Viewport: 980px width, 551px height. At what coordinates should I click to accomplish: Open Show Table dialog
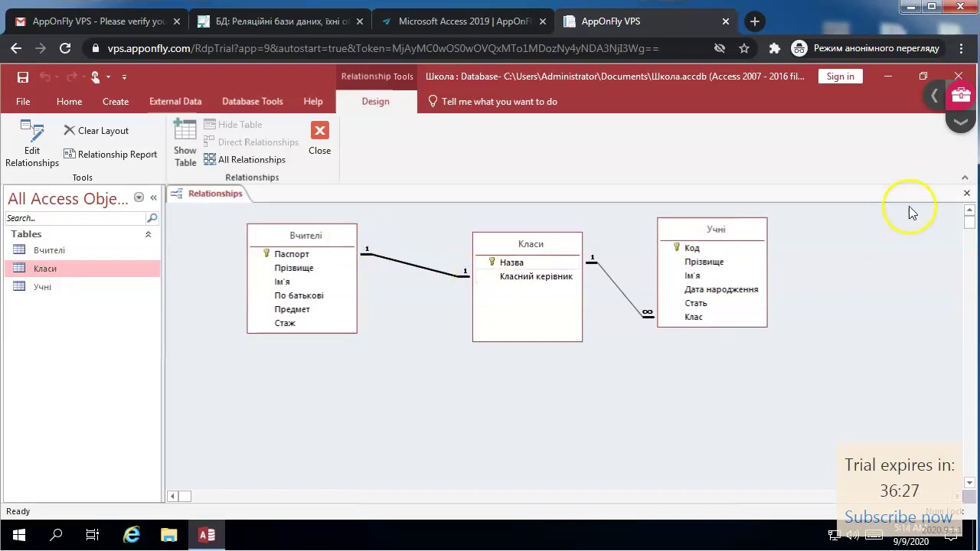185,143
